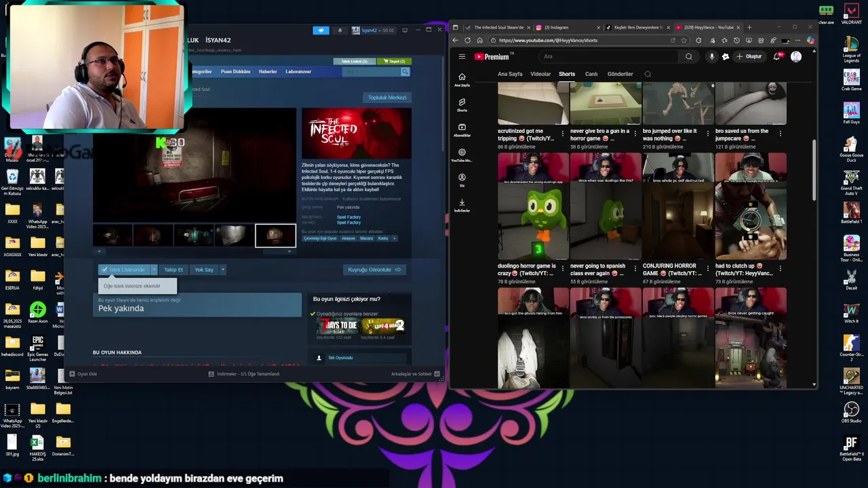
Task: Open Copilot icon in browser toolbar
Action: pyautogui.click(x=810, y=40)
